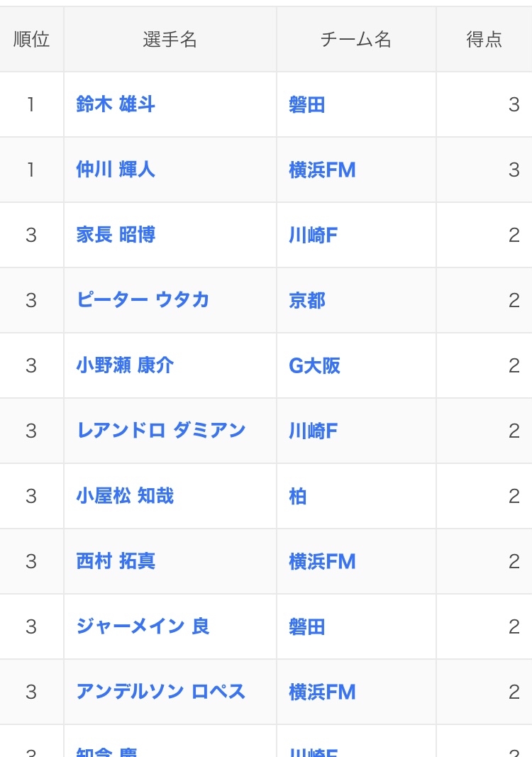Click player name 家長 昭博
This screenshot has width=532, height=757.
(x=116, y=235)
